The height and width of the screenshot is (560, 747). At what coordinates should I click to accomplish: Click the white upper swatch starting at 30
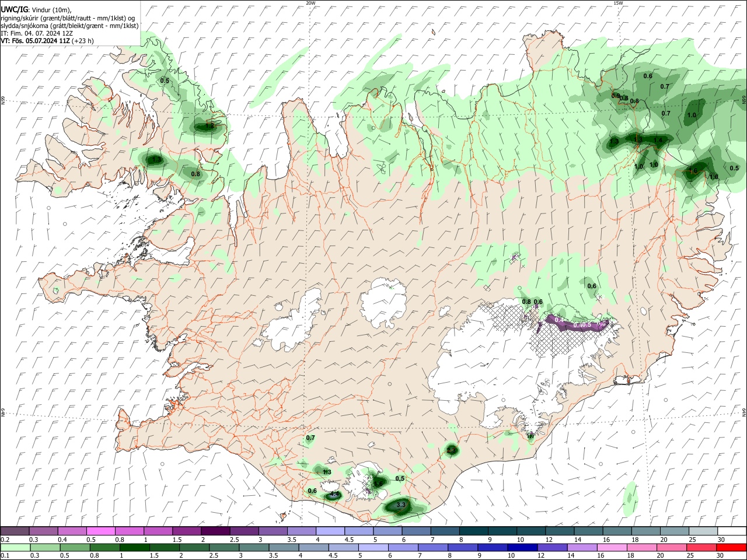731,531
